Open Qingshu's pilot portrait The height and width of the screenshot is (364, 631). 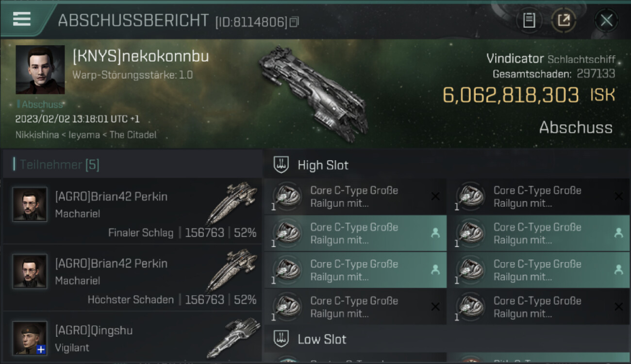pyautogui.click(x=30, y=338)
